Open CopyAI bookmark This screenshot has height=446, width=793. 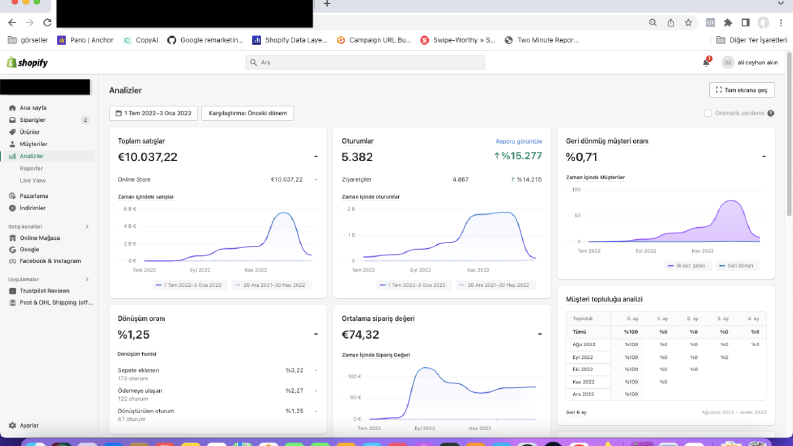click(141, 40)
